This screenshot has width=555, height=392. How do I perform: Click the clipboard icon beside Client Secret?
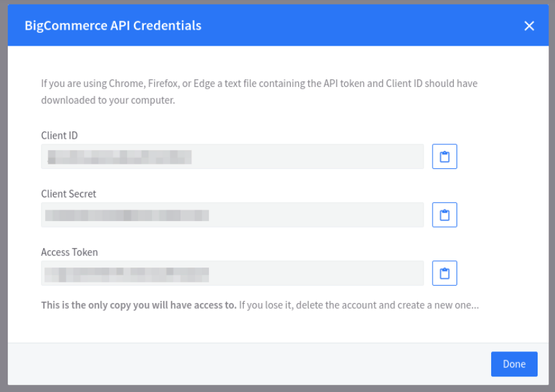tap(444, 215)
